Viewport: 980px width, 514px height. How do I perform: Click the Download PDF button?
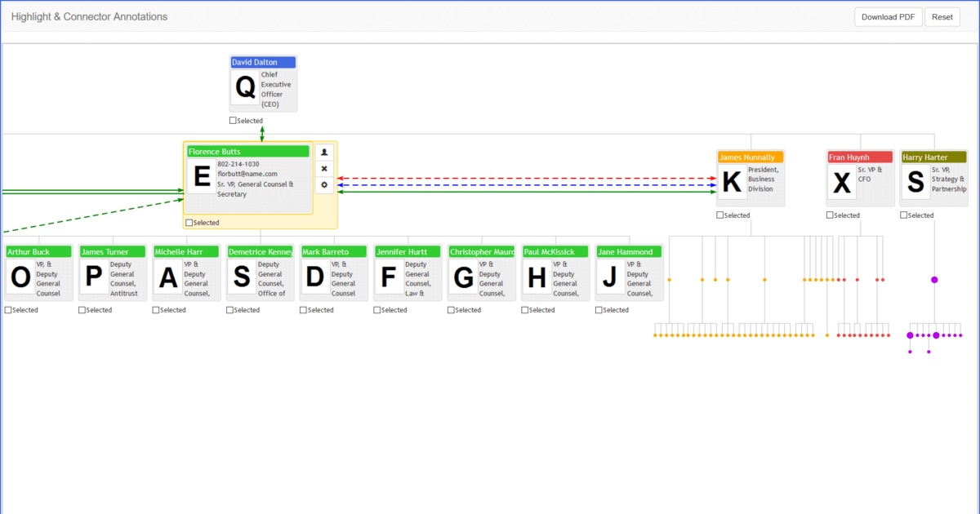point(889,17)
